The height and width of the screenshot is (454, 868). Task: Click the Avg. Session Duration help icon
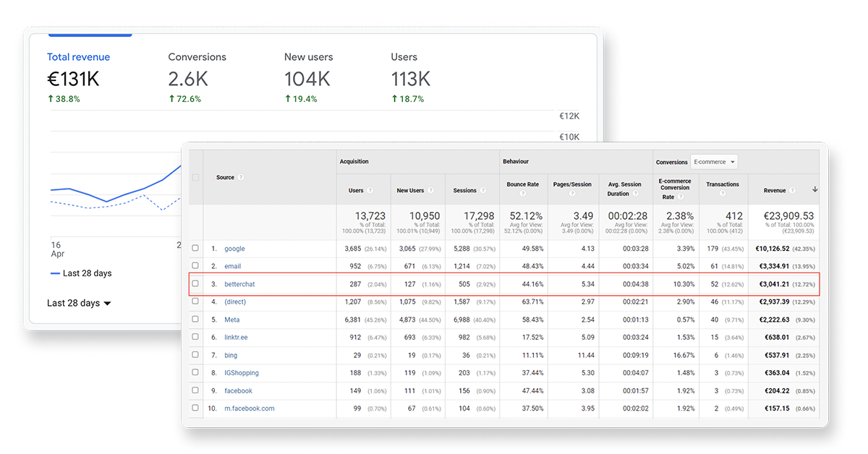(x=637, y=194)
